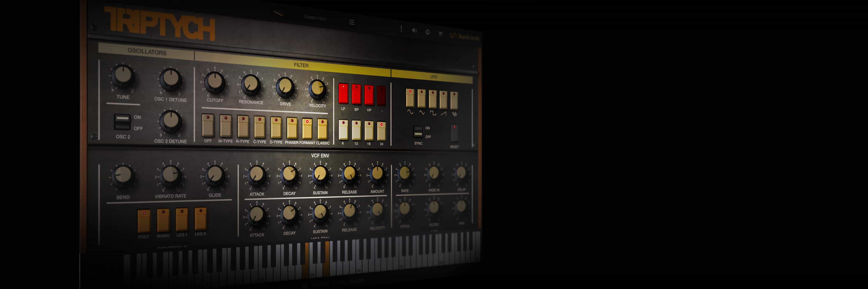Viewport: 868px width, 289px height.
Task: Enable LEG 2 voice mode
Action: pyautogui.click(x=200, y=218)
